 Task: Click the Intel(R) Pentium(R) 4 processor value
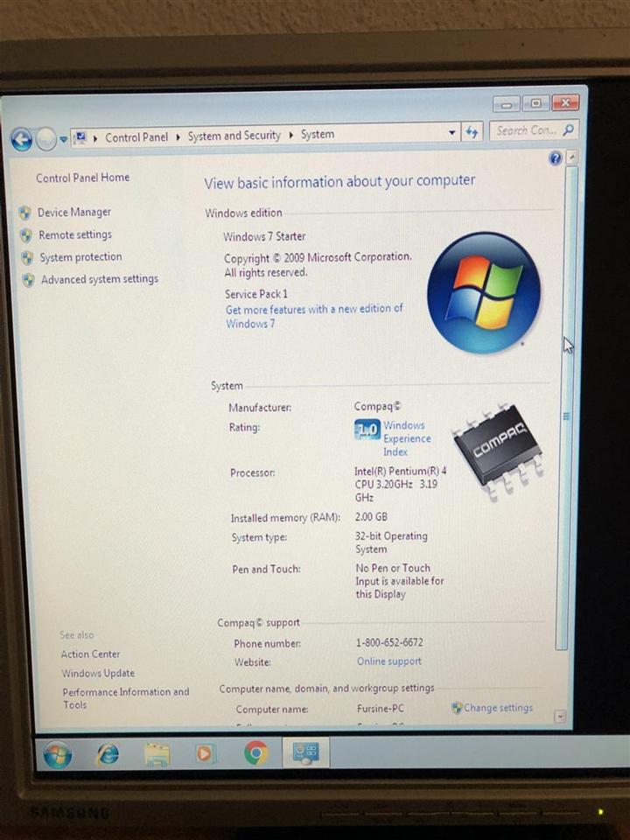(x=400, y=484)
